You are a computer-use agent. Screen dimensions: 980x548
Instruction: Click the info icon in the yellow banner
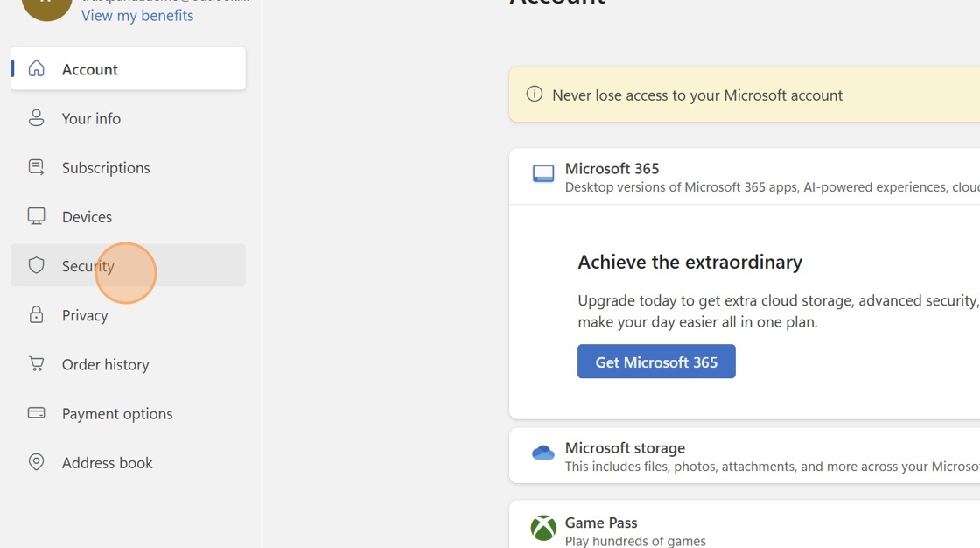coord(535,94)
